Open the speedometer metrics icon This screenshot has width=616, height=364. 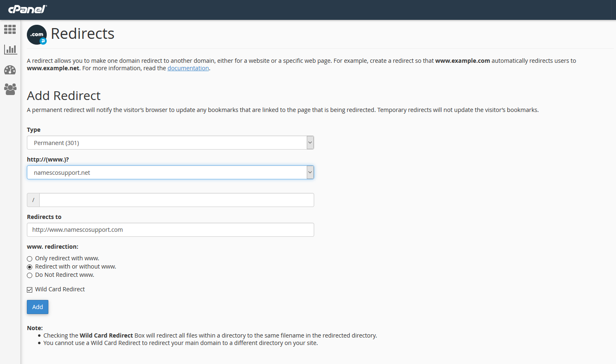tap(10, 70)
